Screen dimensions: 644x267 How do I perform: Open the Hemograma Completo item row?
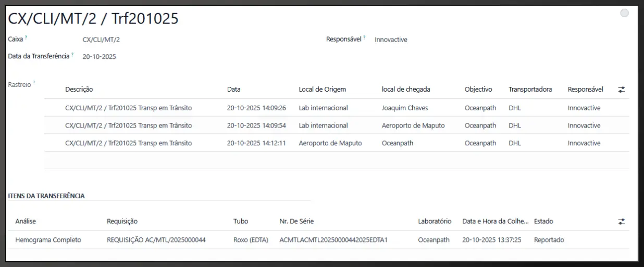click(48, 240)
